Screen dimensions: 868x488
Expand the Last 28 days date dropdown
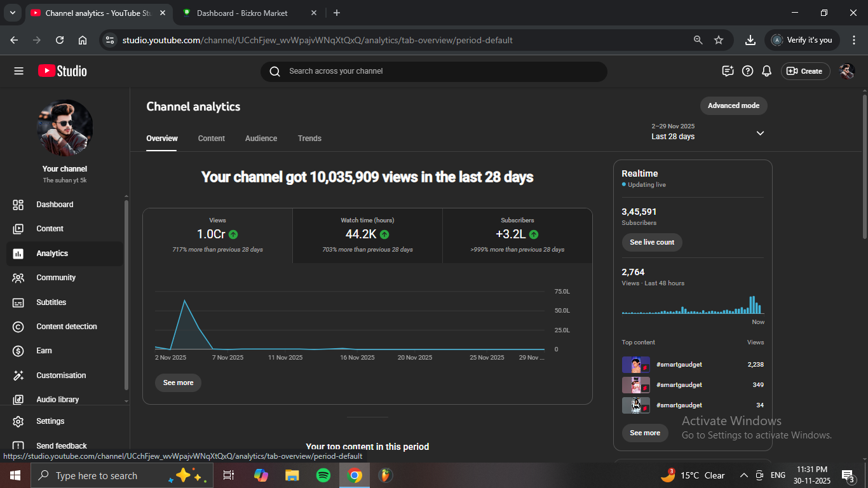[760, 133]
